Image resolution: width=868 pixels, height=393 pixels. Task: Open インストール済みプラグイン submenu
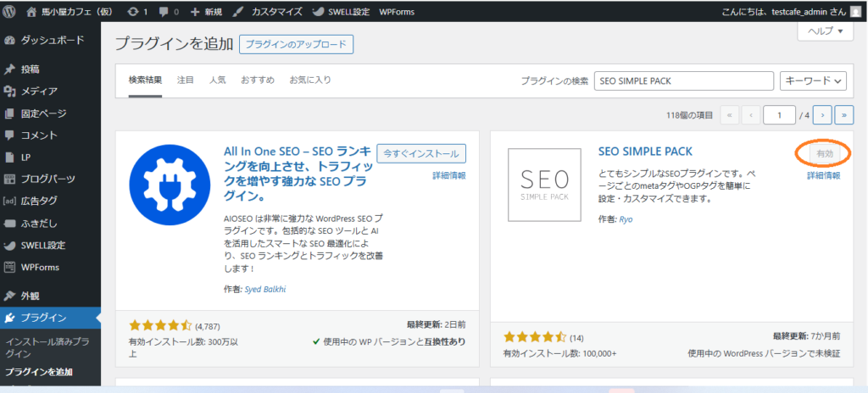pos(47,347)
